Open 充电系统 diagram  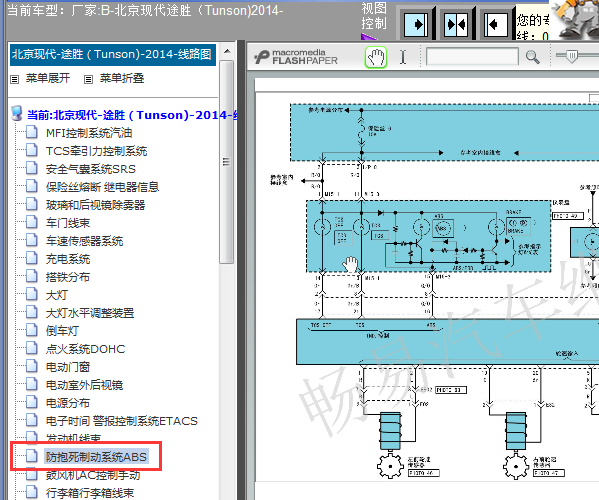68,259
